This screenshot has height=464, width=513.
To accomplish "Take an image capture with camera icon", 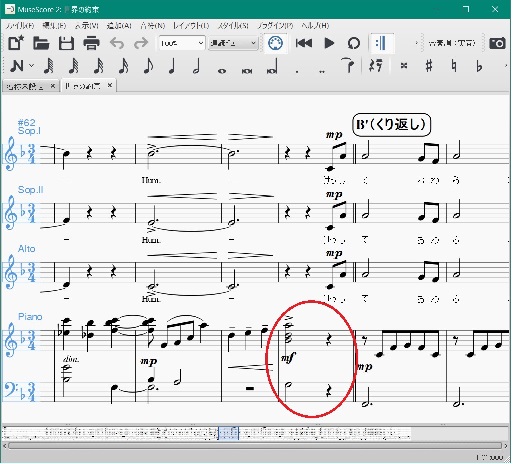I will click(497, 43).
